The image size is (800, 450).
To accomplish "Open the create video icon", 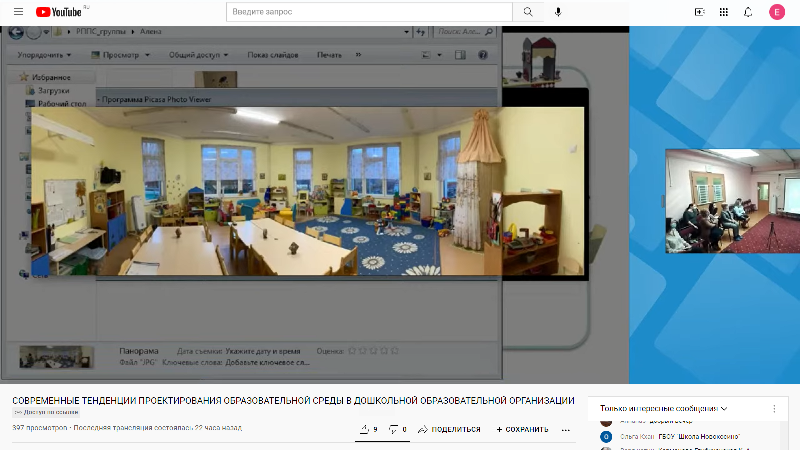I will click(x=699, y=12).
